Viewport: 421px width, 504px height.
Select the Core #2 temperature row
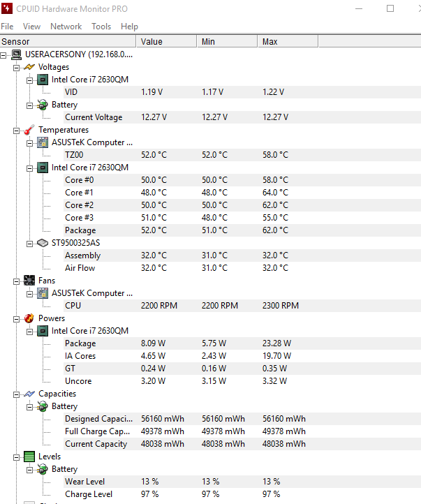tap(242, 205)
